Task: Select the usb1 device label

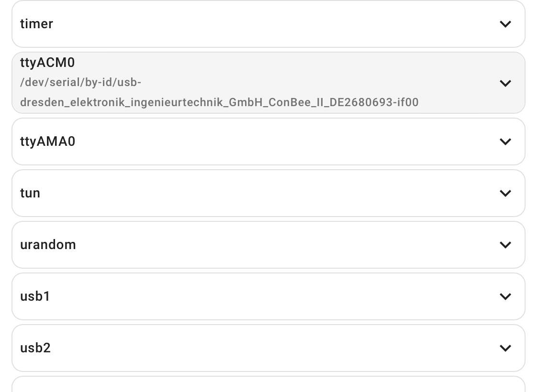Action: (x=35, y=296)
